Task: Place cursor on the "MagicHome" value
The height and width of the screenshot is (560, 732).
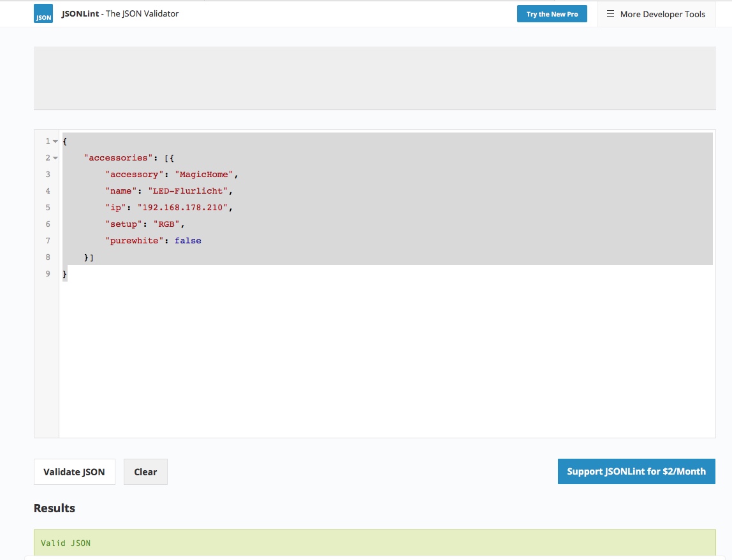Action: coord(206,175)
